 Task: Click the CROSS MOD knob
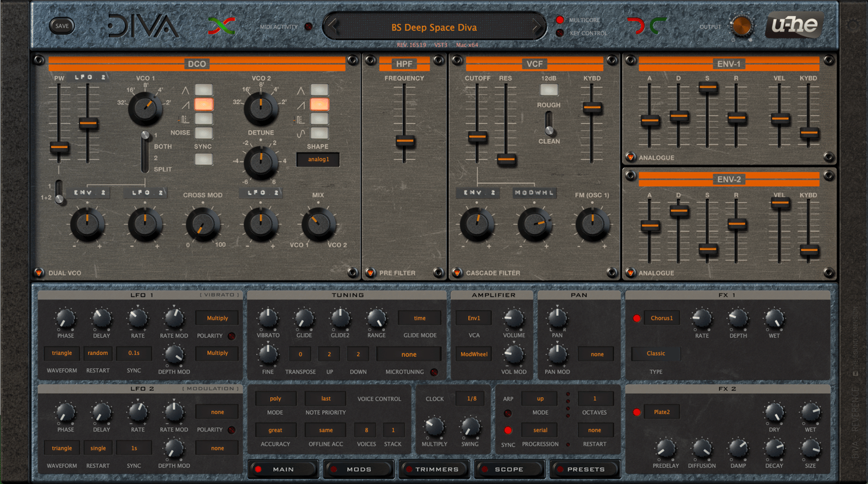(x=203, y=224)
